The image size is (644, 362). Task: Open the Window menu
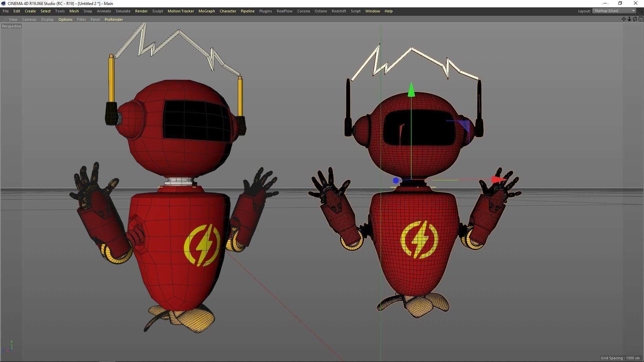372,11
